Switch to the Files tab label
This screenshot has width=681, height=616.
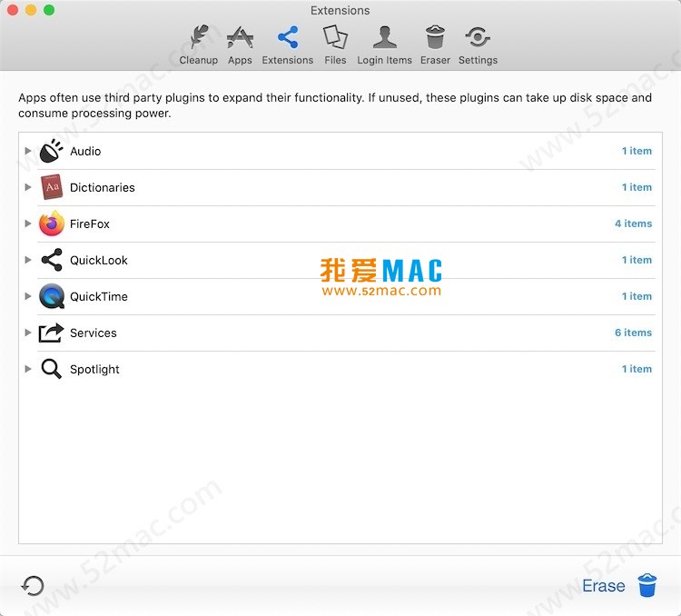[x=335, y=60]
